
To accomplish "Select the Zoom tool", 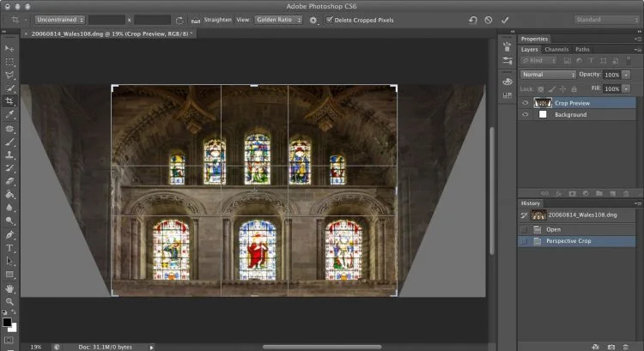I will tap(9, 302).
